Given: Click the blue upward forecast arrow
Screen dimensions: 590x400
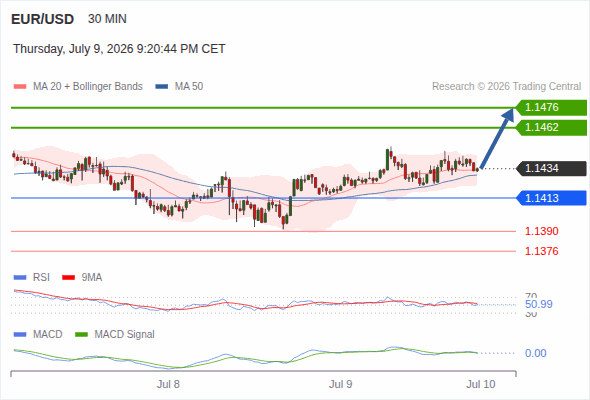Looking at the screenshot, I should [x=497, y=138].
